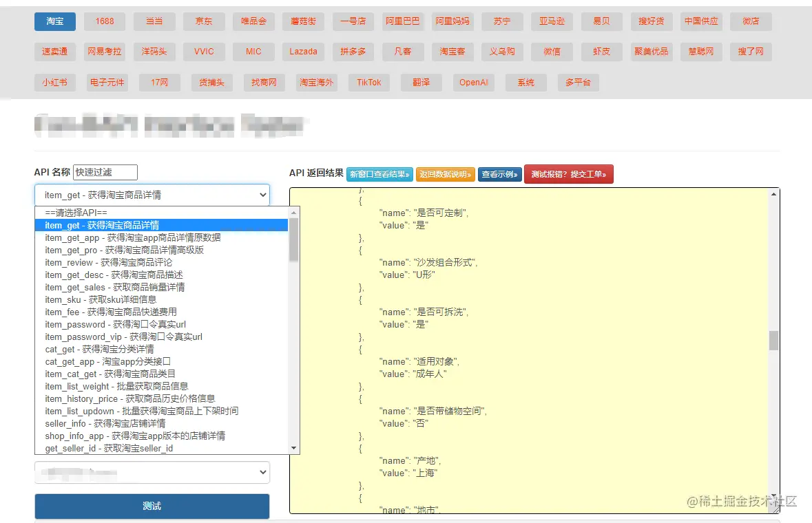
Task: Click the 返回数据说明 button
Action: tap(446, 174)
